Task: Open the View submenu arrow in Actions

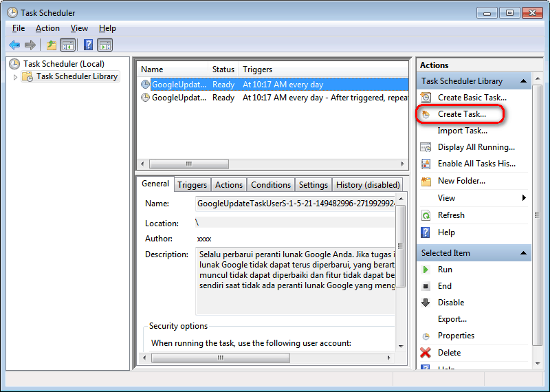Action: point(524,198)
